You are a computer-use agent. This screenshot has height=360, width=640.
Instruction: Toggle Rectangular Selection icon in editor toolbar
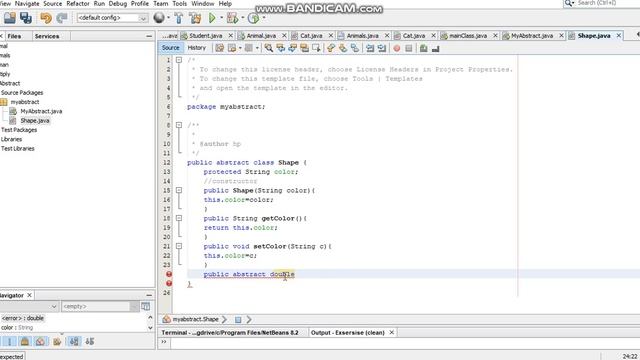pyautogui.click(x=316, y=48)
